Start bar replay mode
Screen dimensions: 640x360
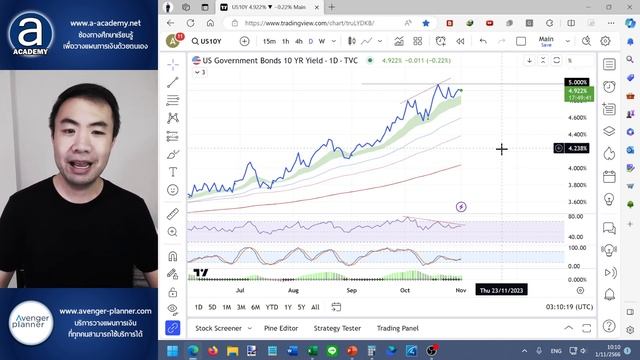point(460,41)
